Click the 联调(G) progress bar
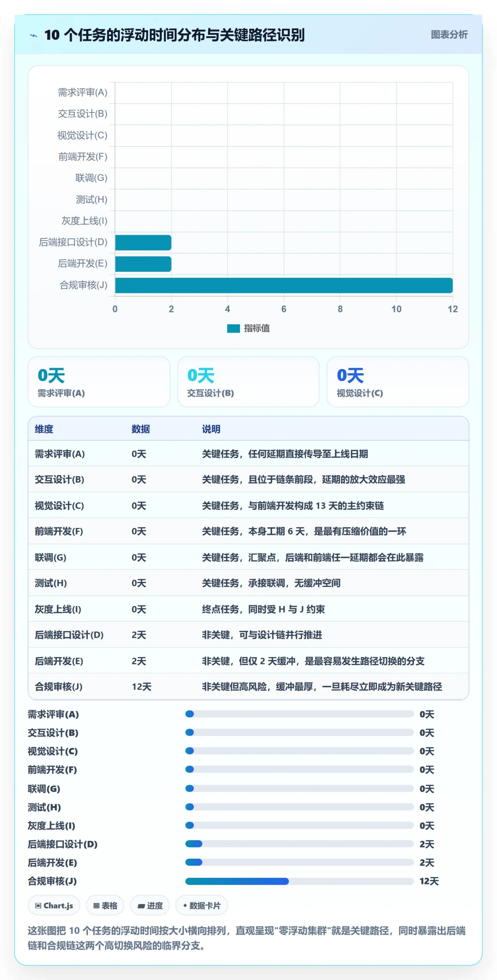The image size is (497, 980). 299,788
